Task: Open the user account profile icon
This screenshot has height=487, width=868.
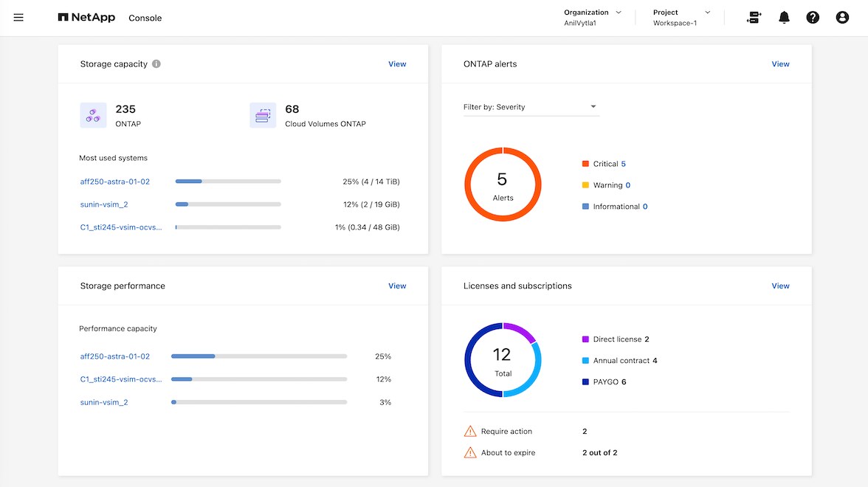Action: 842,18
